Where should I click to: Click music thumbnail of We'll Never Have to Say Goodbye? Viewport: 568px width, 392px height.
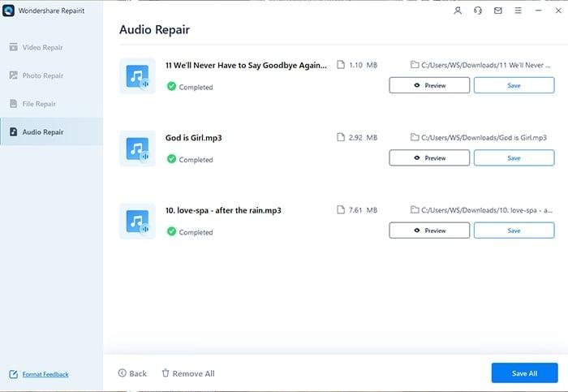[138, 76]
